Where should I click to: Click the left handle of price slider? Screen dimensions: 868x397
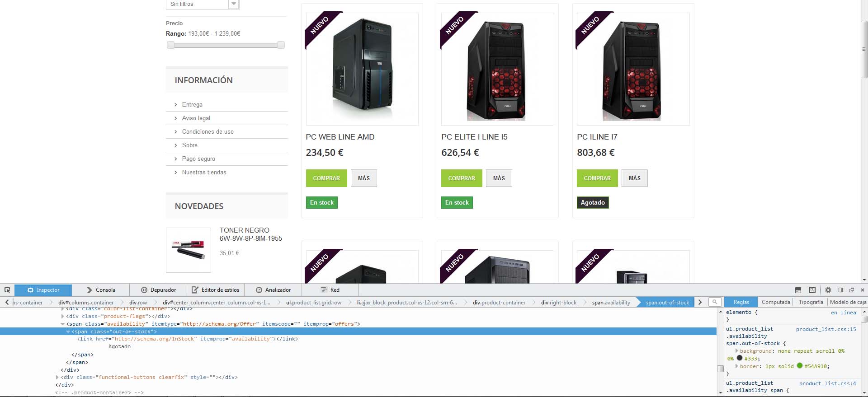(170, 45)
